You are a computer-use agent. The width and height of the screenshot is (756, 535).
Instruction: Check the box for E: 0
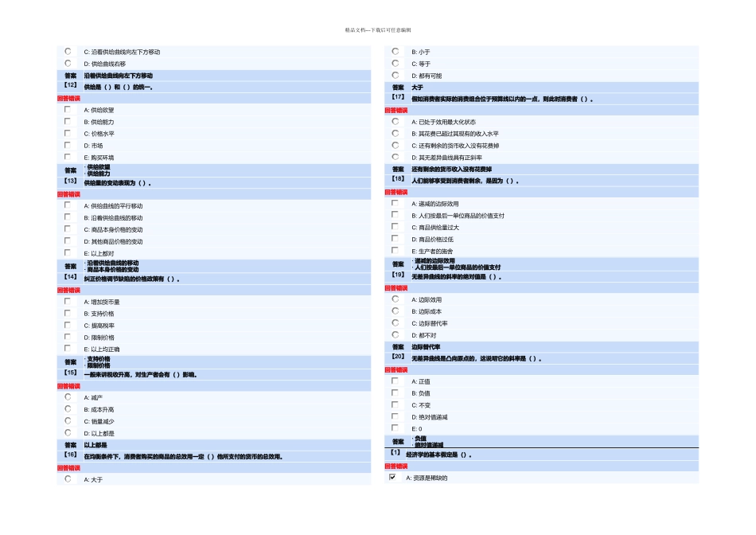point(395,428)
